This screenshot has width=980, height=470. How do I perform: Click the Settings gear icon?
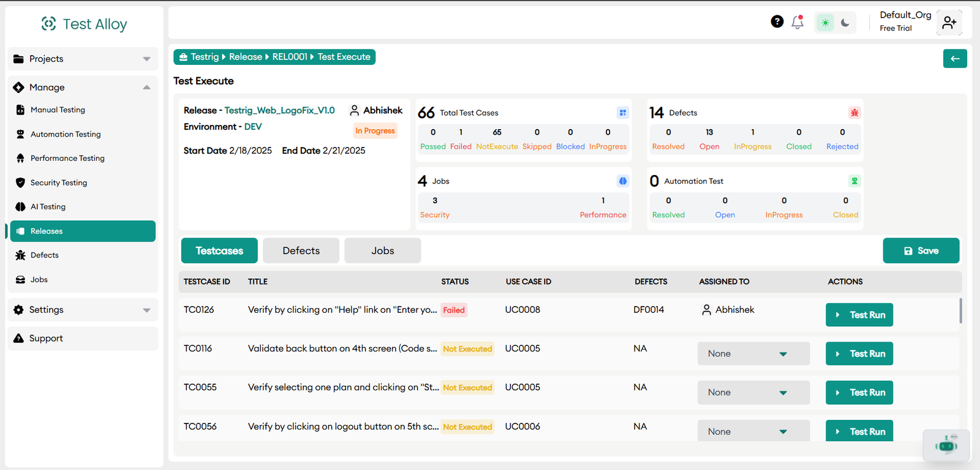pos(19,310)
